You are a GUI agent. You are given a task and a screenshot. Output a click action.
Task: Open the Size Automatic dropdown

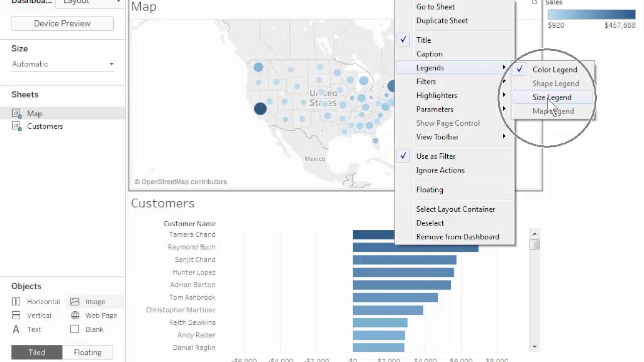coord(63,64)
